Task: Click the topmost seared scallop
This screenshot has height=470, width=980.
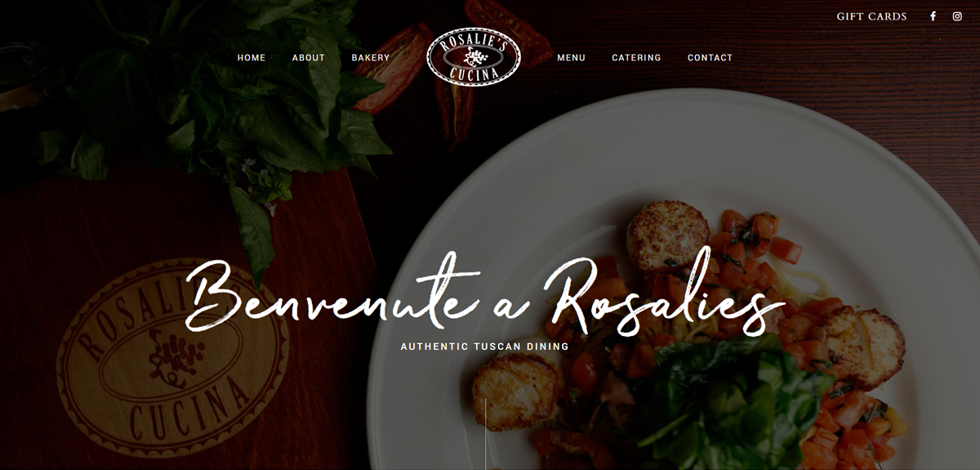Action: click(x=668, y=235)
